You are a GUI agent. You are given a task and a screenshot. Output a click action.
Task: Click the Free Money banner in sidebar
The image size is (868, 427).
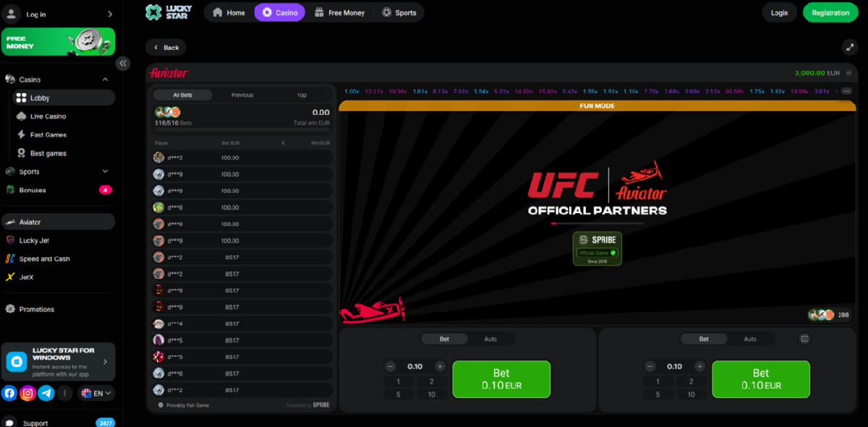58,41
